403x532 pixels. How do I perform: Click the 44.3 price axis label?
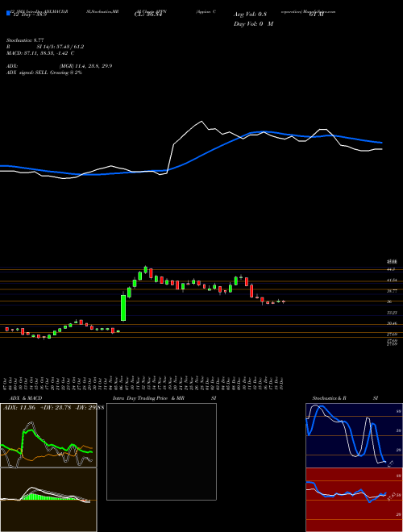(x=391, y=269)
